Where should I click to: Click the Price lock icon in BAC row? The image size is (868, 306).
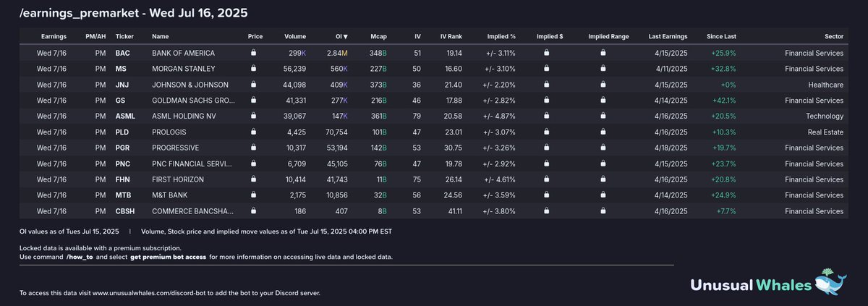253,53
